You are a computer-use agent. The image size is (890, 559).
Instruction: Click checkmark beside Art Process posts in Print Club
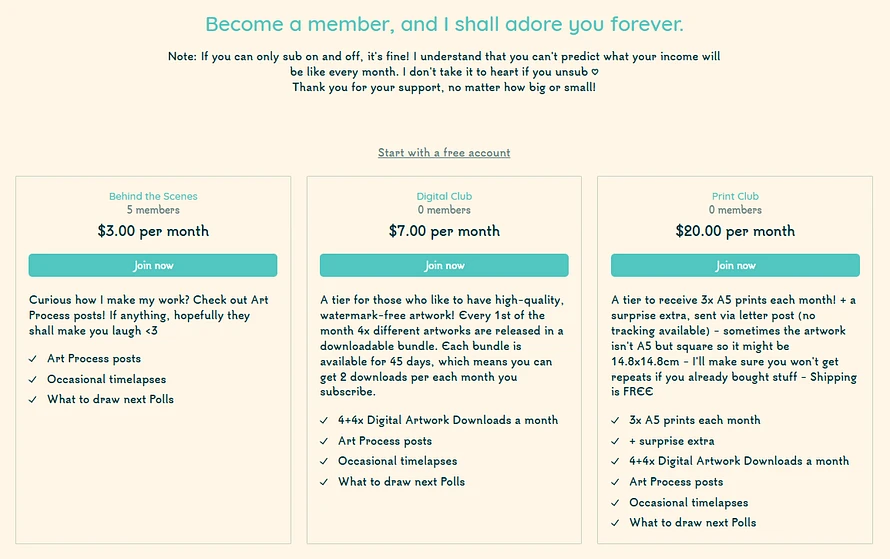(x=615, y=482)
